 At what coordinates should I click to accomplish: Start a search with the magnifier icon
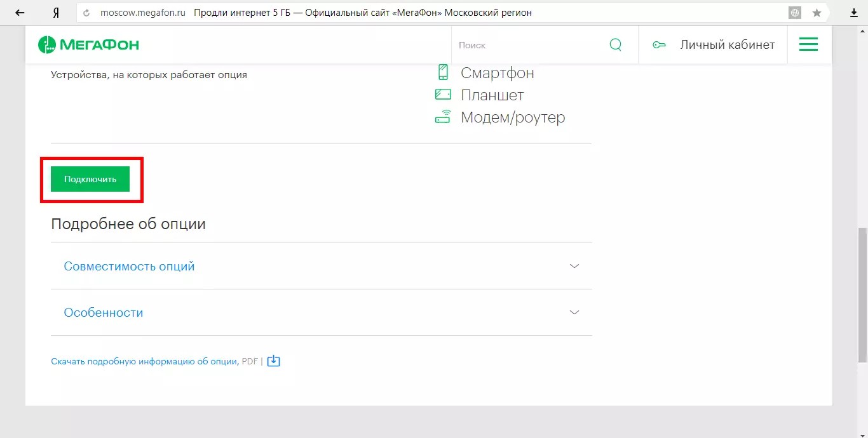[x=616, y=44]
